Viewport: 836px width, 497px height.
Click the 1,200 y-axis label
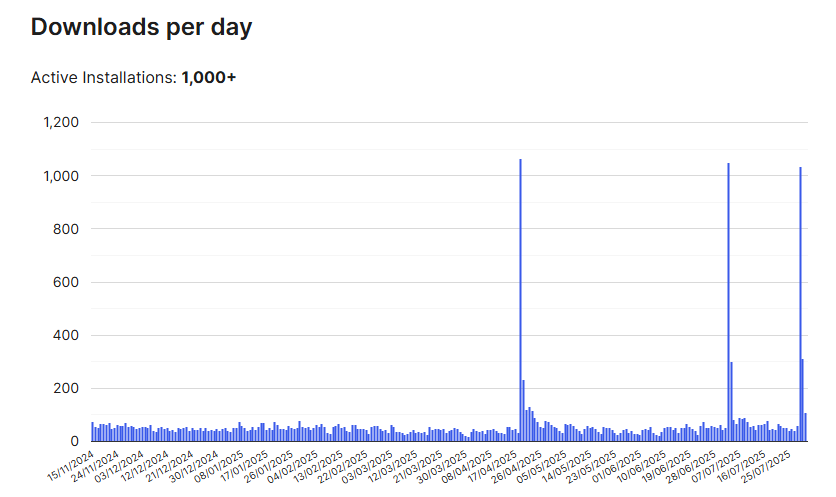click(x=60, y=122)
